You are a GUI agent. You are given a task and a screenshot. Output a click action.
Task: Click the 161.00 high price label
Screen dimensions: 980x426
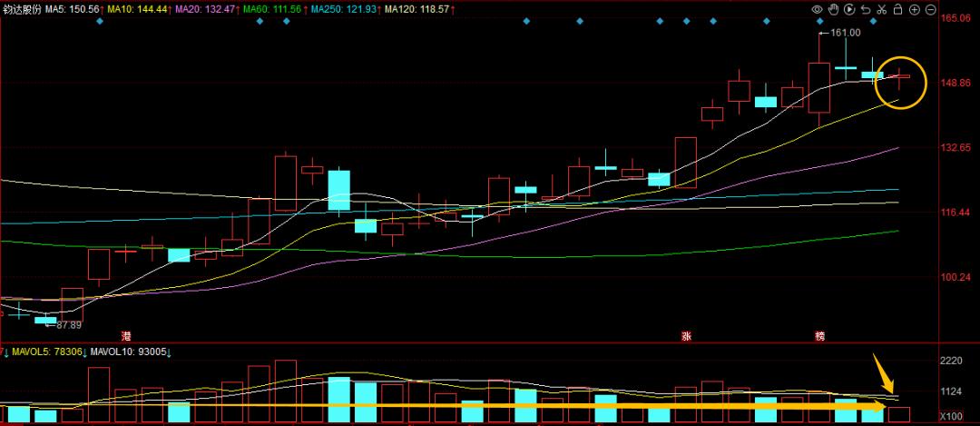(846, 33)
